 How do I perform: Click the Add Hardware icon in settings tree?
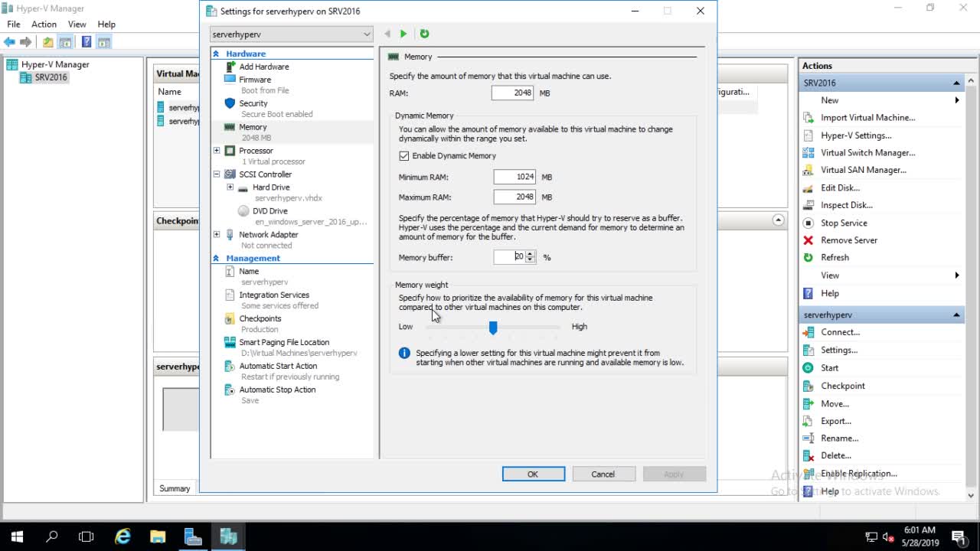[230, 67]
